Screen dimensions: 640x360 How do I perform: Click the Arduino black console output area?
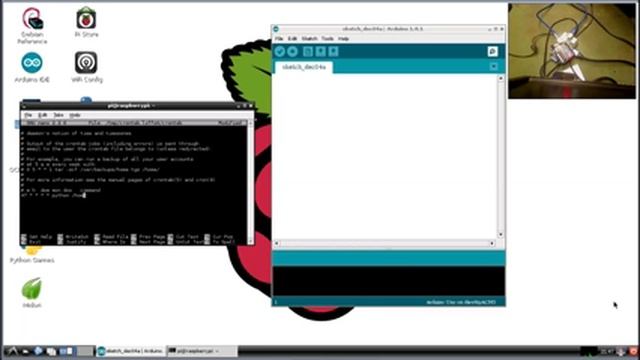click(x=389, y=281)
